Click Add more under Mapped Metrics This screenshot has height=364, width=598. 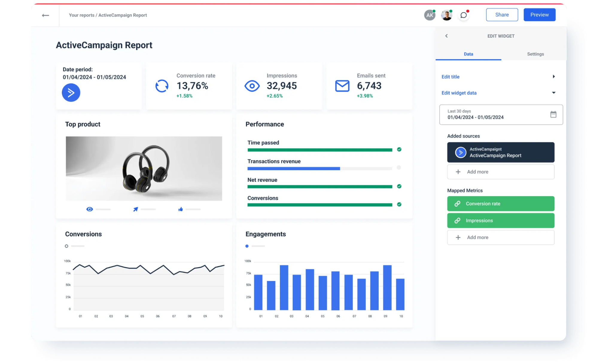(500, 237)
